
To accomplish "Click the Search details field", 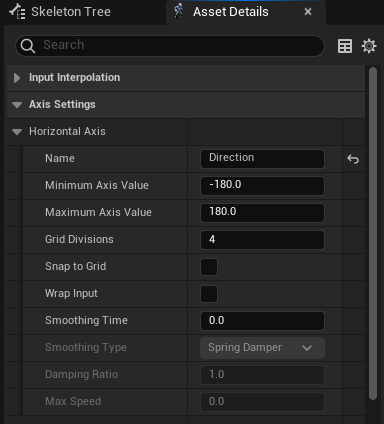I will point(170,46).
